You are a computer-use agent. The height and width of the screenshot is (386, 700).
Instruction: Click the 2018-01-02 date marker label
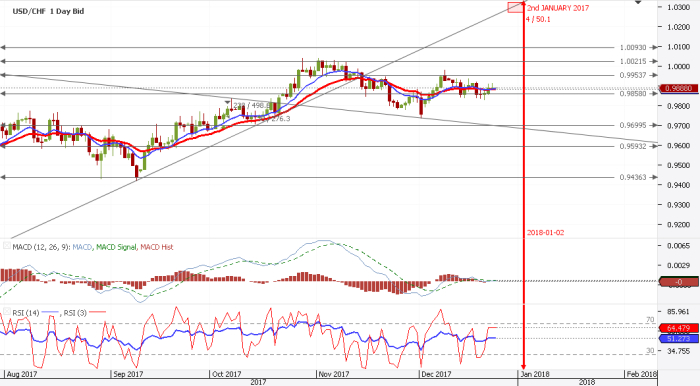(x=545, y=232)
